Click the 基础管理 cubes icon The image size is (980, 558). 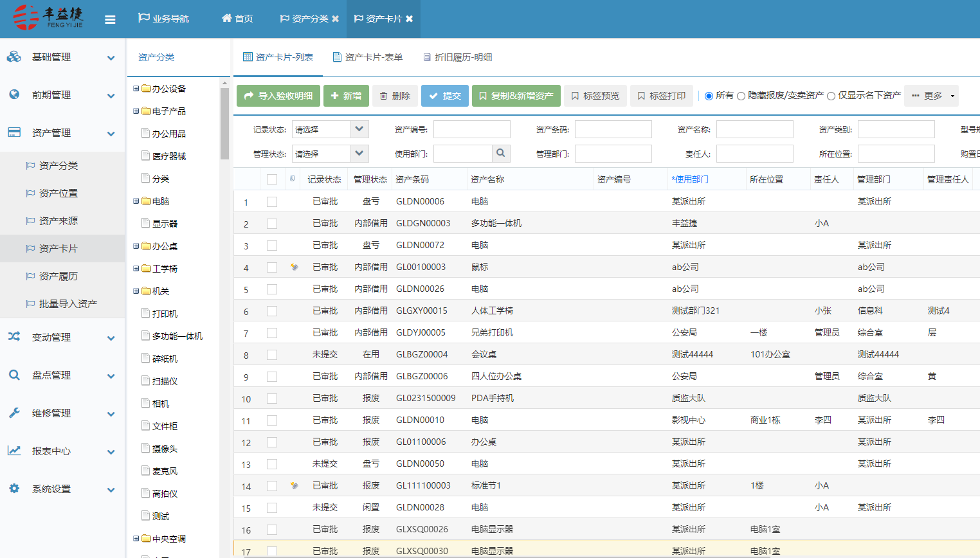point(14,57)
